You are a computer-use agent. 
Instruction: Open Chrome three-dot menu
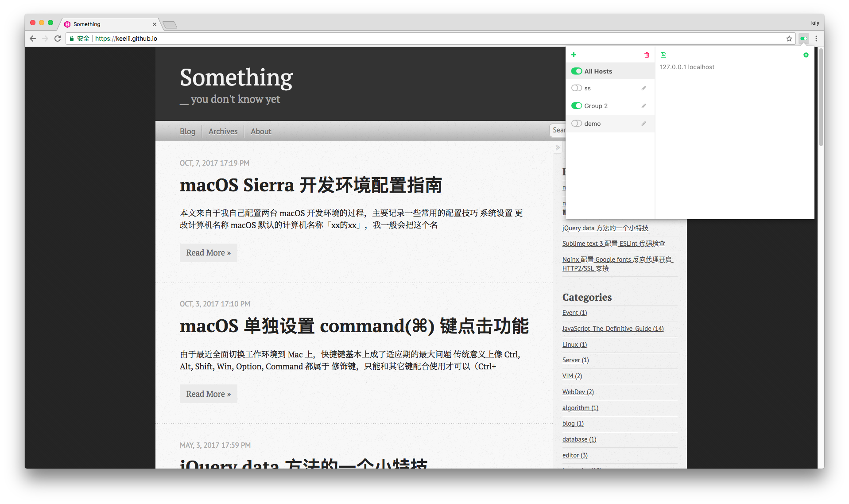click(x=816, y=39)
